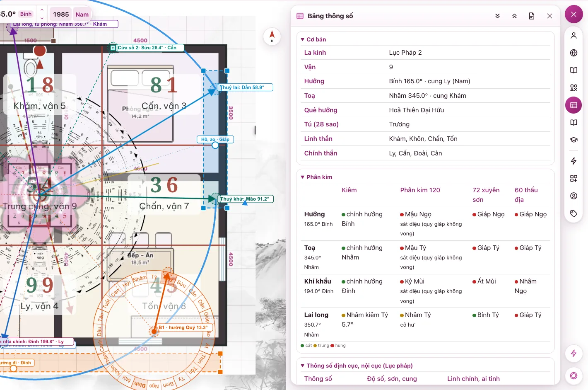588x390 pixels.
Task: Click the sidebar lightning bolt below graduation cap
Action: (x=574, y=161)
